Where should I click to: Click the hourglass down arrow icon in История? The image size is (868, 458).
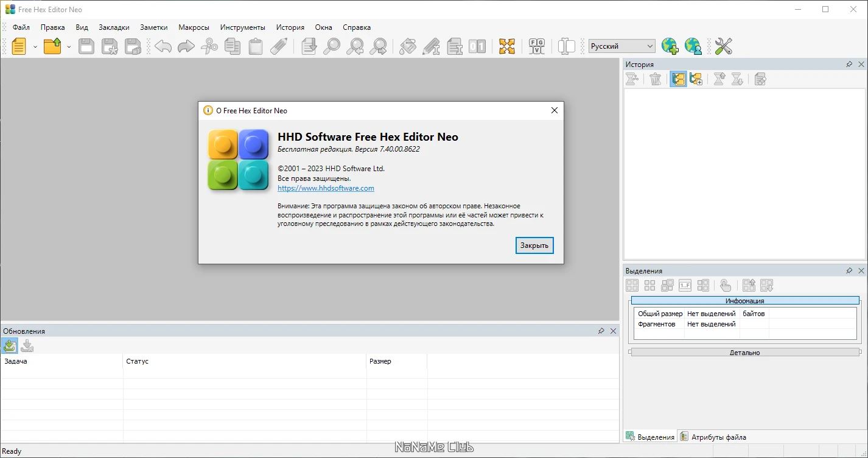coord(737,79)
